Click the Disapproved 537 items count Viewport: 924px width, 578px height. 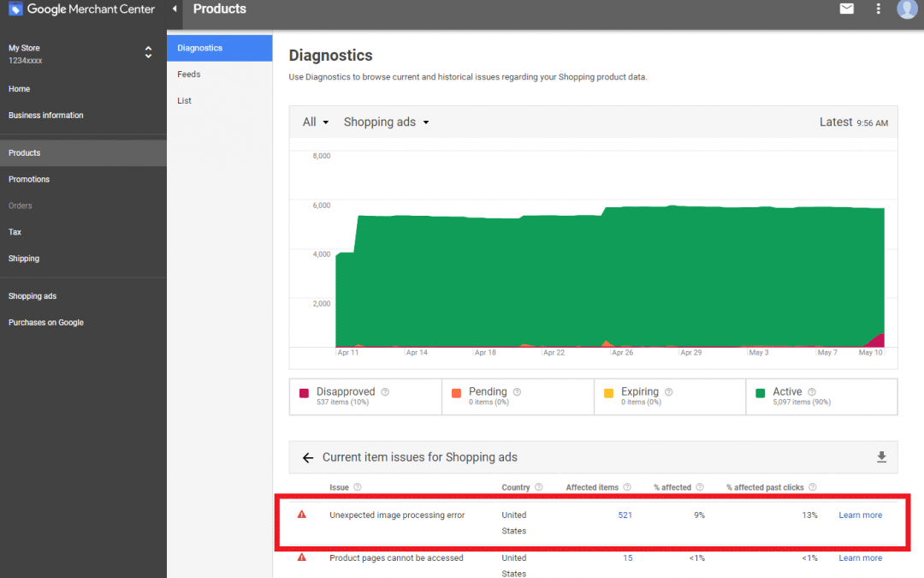point(342,402)
